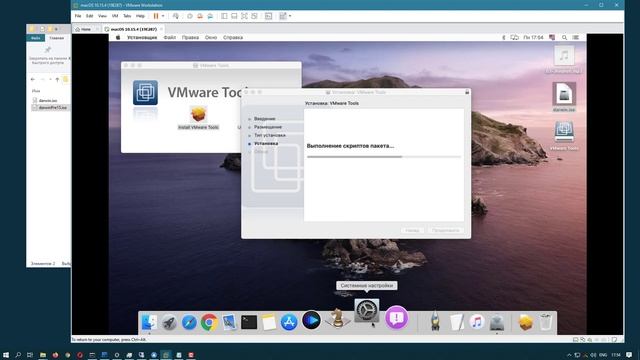
Task: Open the Apple menu in macOS
Action: click(118, 38)
